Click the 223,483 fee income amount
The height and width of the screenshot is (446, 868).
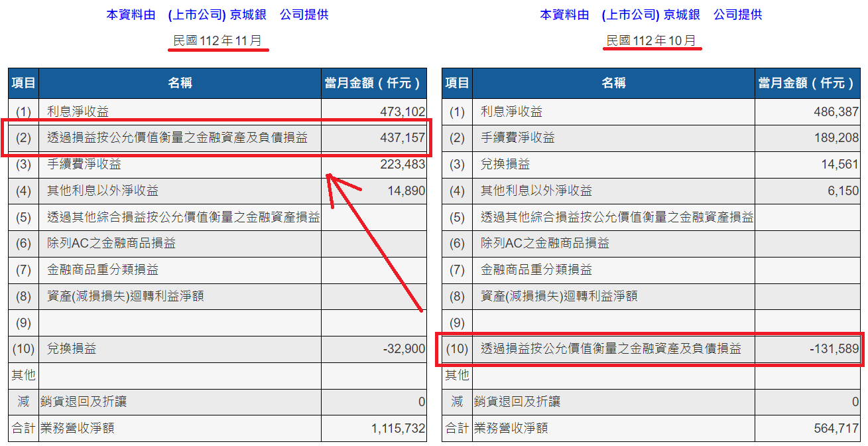tap(403, 165)
